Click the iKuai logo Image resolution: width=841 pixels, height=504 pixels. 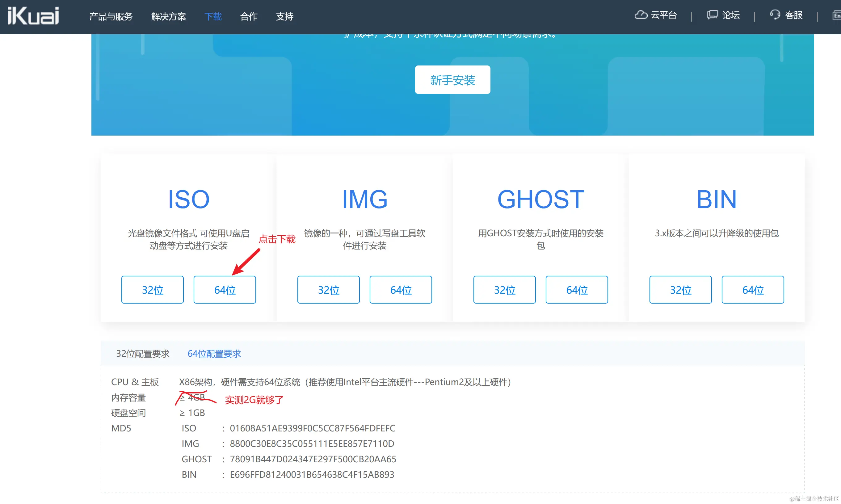(33, 16)
